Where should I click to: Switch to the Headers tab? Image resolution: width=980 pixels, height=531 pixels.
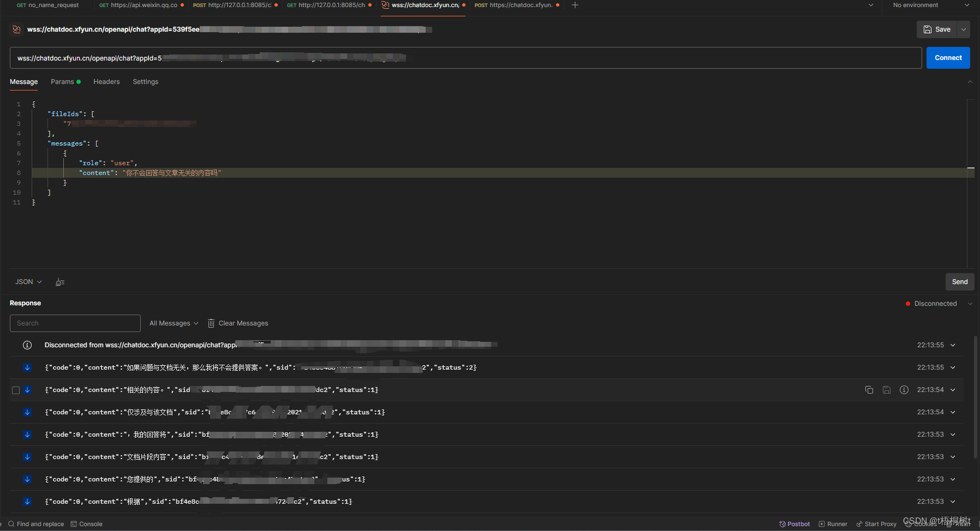pos(106,82)
